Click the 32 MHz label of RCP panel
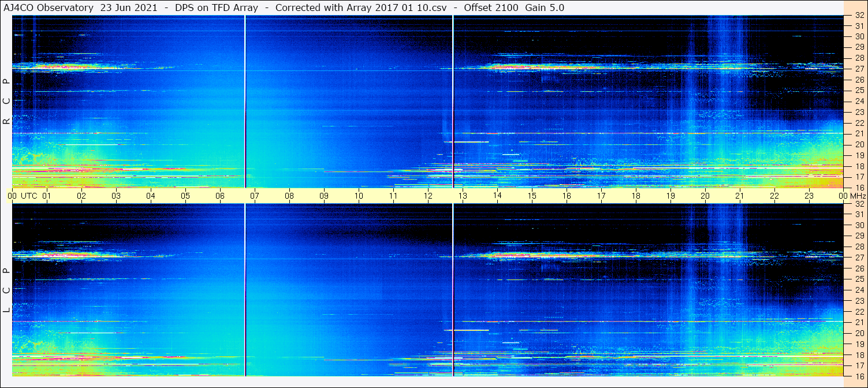The image size is (868, 388). coord(859,16)
